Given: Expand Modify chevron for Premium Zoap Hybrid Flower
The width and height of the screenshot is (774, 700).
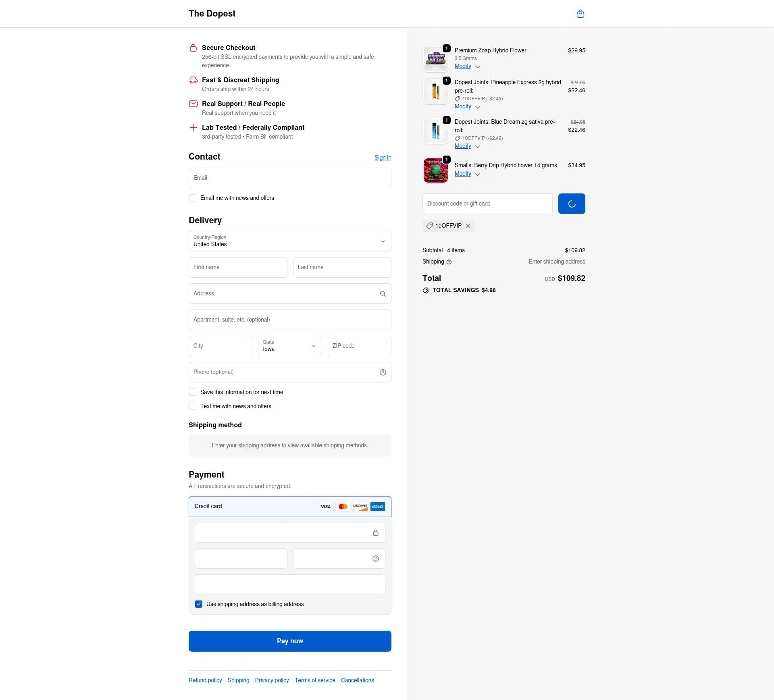Looking at the screenshot, I should [x=478, y=67].
